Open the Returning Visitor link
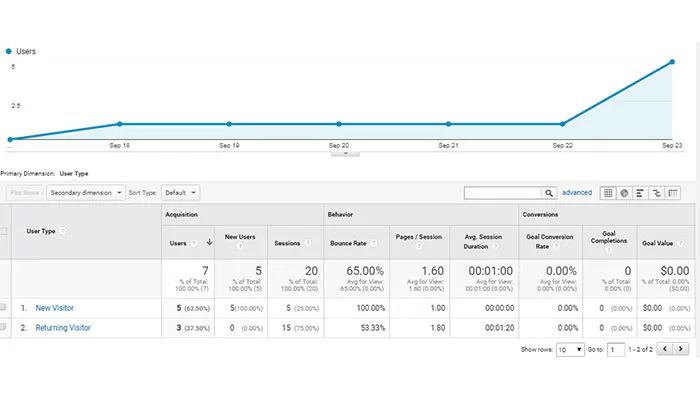Image resolution: width=700 pixels, height=400 pixels. point(63,328)
